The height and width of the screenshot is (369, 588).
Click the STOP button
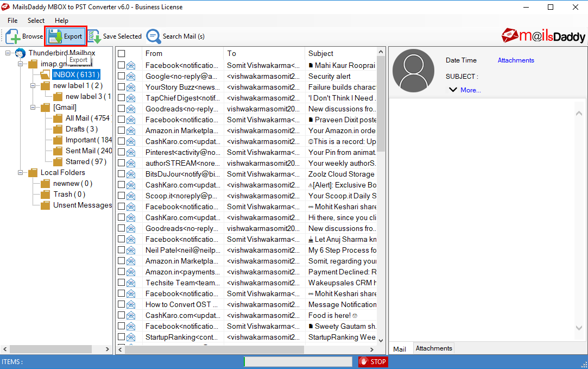(373, 362)
